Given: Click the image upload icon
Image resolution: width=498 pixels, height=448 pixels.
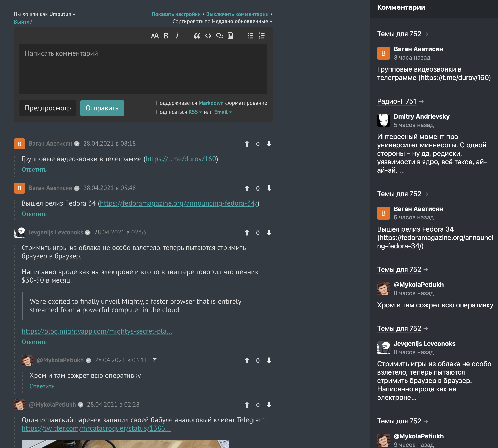Looking at the screenshot, I should click(230, 36).
